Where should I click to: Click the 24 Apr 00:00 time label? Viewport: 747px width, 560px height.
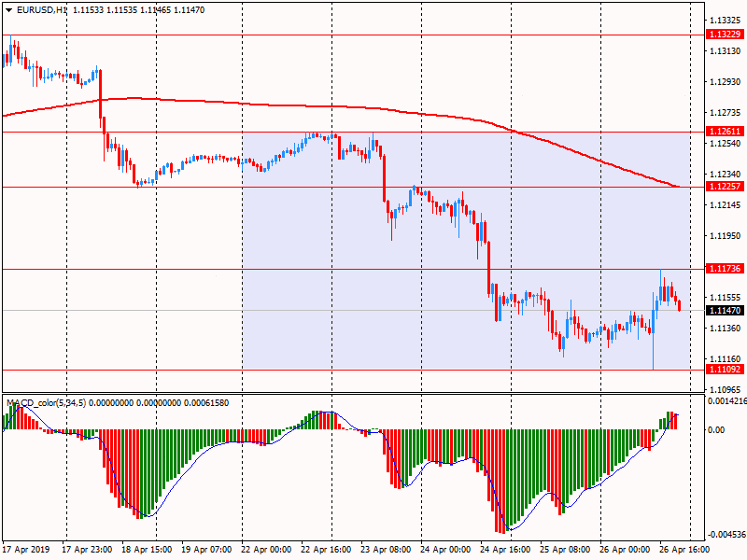(x=445, y=550)
